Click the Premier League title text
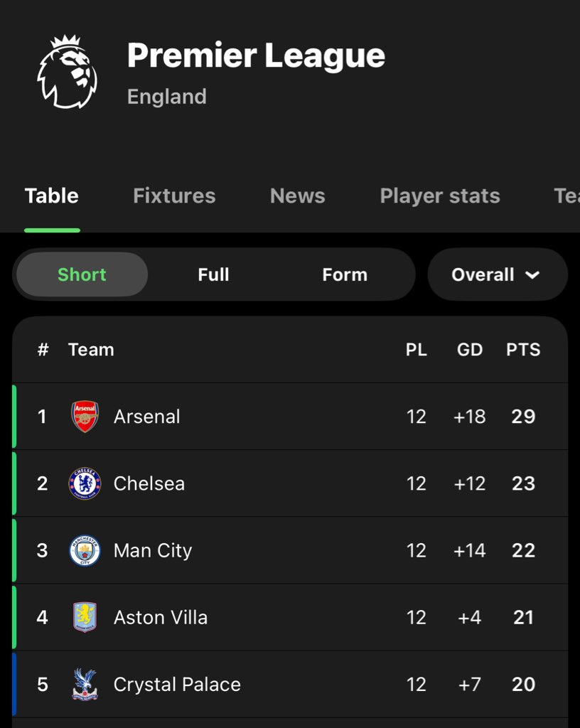Screen dimensions: 580x728 click(x=256, y=56)
